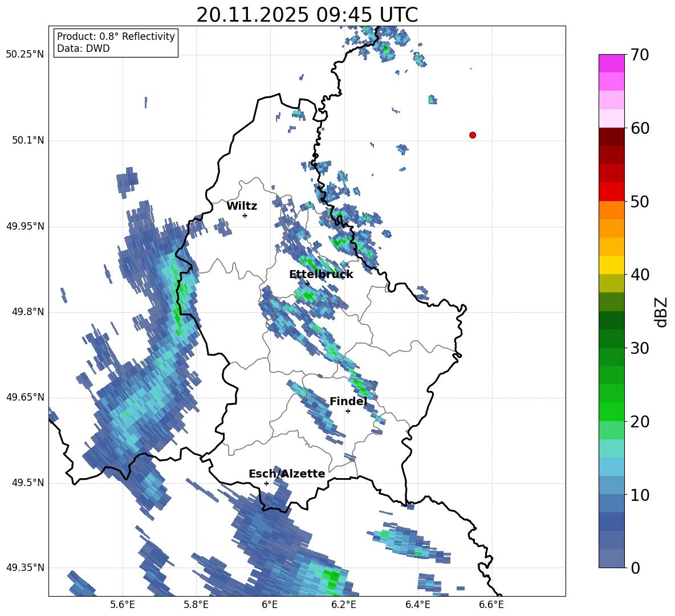
Task: Click the colorbar tick label 40
Action: [x=640, y=275]
